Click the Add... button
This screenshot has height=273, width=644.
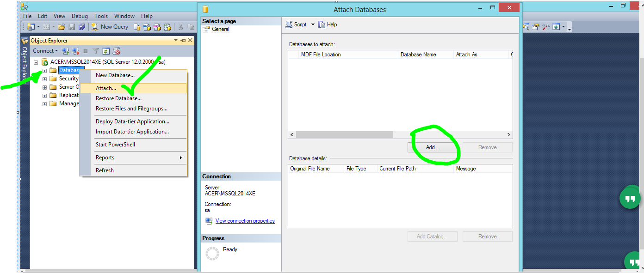(432, 147)
